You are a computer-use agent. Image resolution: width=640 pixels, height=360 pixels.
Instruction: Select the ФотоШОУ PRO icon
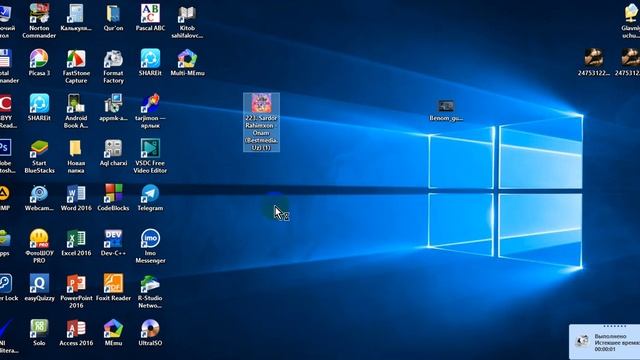pyautogui.click(x=39, y=246)
